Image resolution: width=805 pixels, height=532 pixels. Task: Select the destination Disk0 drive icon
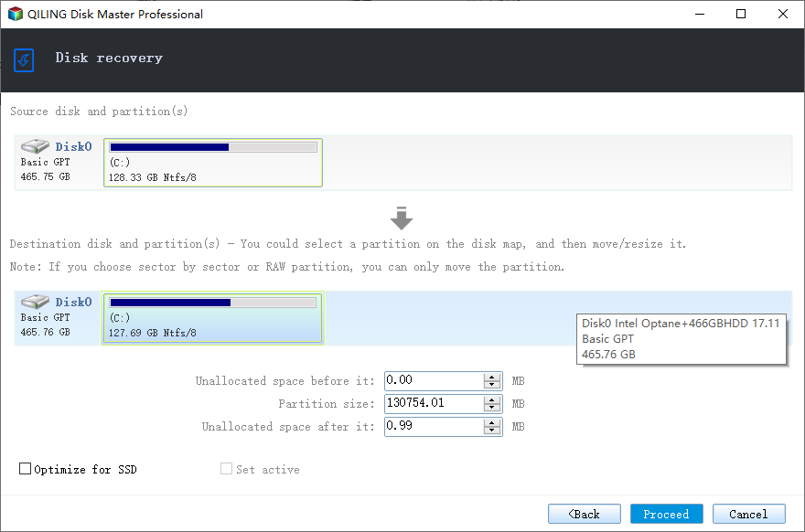coord(35,302)
